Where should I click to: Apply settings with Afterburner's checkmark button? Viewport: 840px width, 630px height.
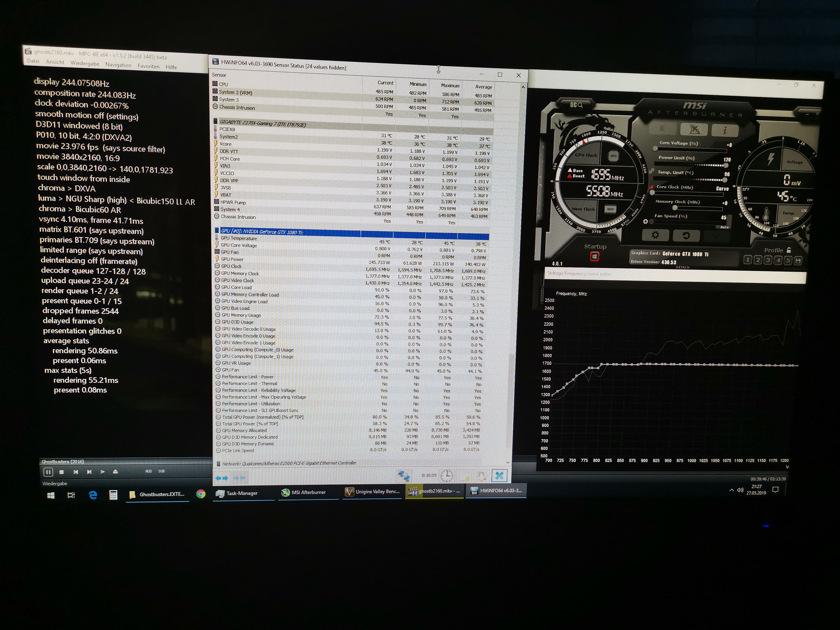(x=717, y=236)
